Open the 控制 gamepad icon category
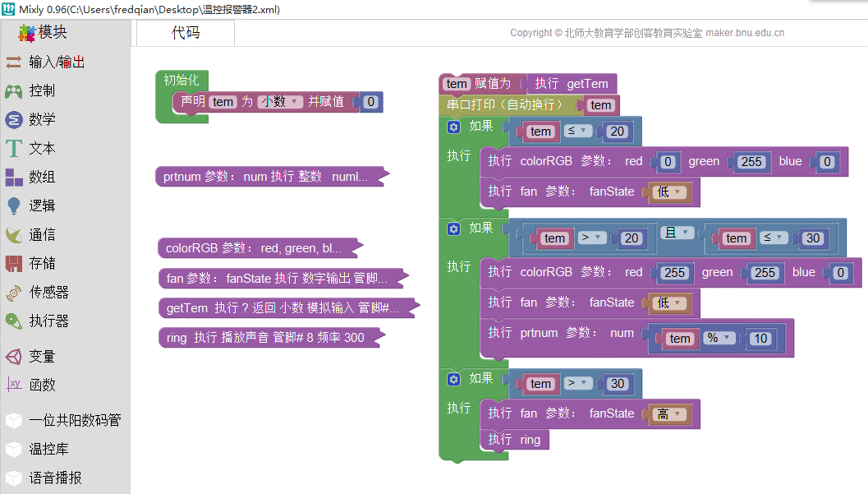Viewport: 868px width, 494px height. (13, 90)
